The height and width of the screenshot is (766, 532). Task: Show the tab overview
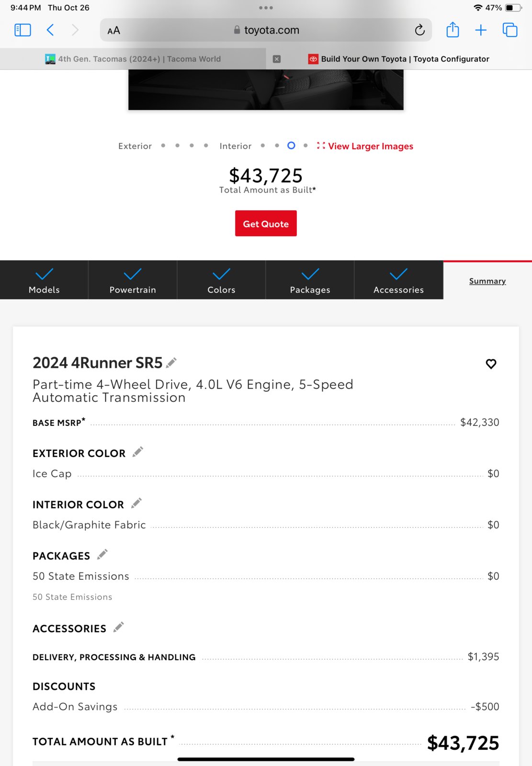510,30
